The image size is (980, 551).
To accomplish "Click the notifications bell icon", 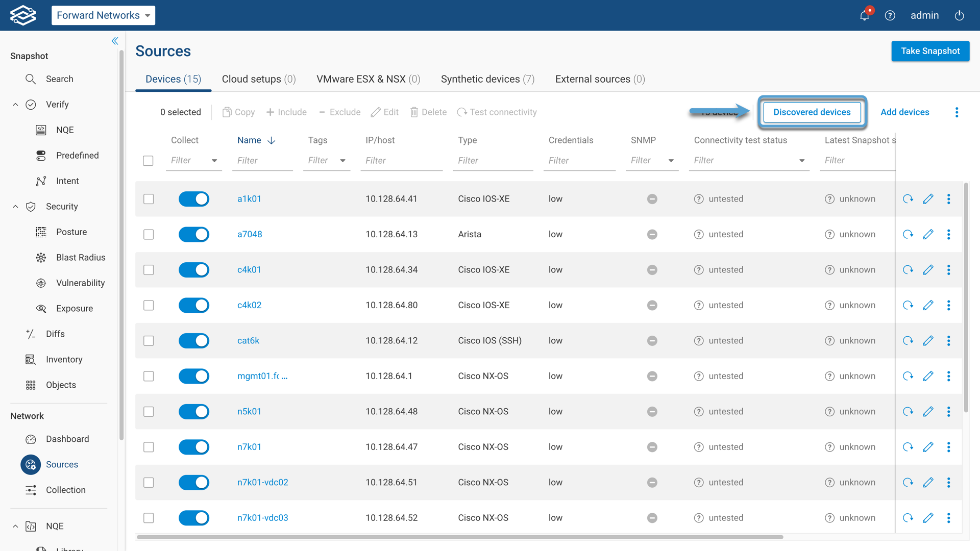I will (864, 15).
